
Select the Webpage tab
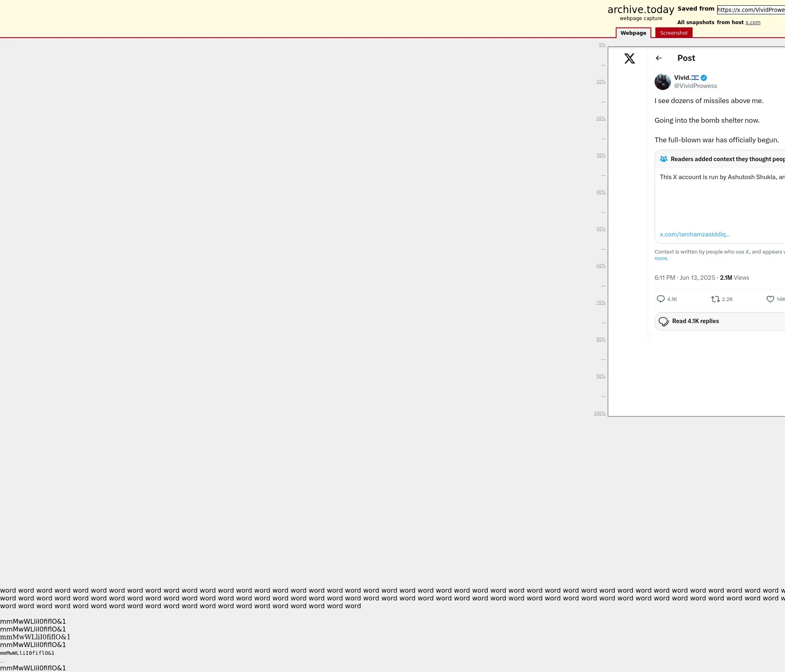(633, 33)
